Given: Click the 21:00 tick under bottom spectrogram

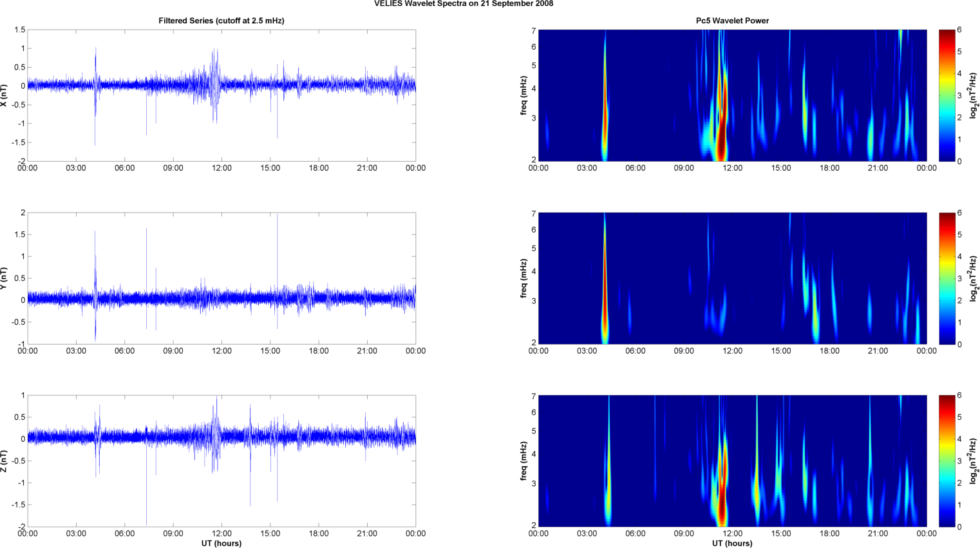Looking at the screenshot, I should click(878, 533).
